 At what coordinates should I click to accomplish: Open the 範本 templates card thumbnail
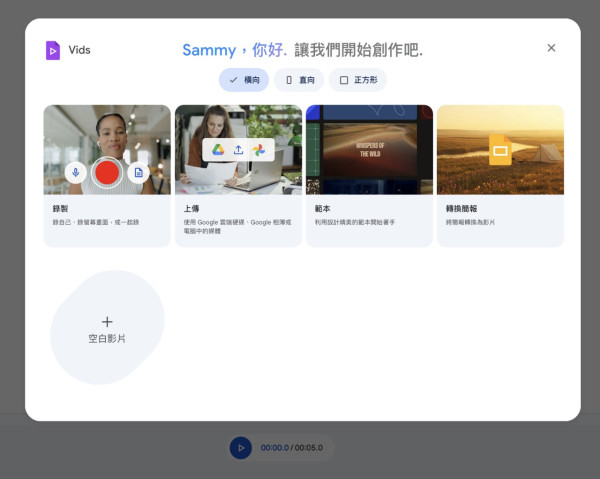(369, 150)
